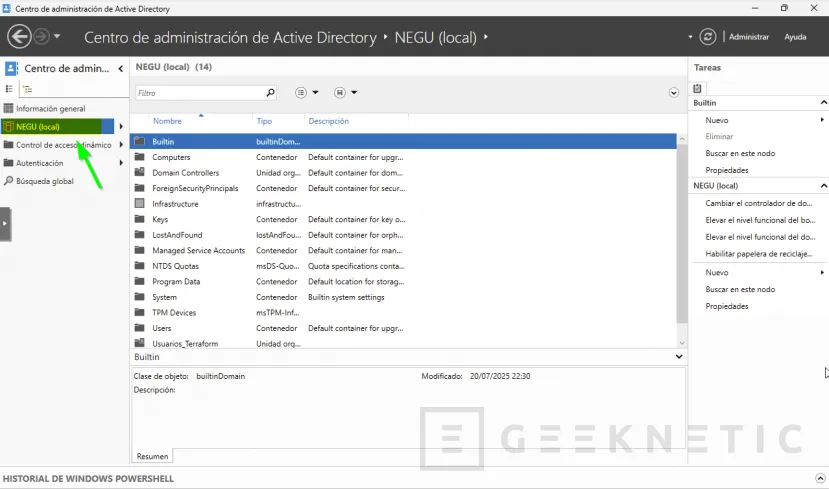This screenshot has height=489, width=829.
Task: Click the System container icon
Action: tap(140, 297)
